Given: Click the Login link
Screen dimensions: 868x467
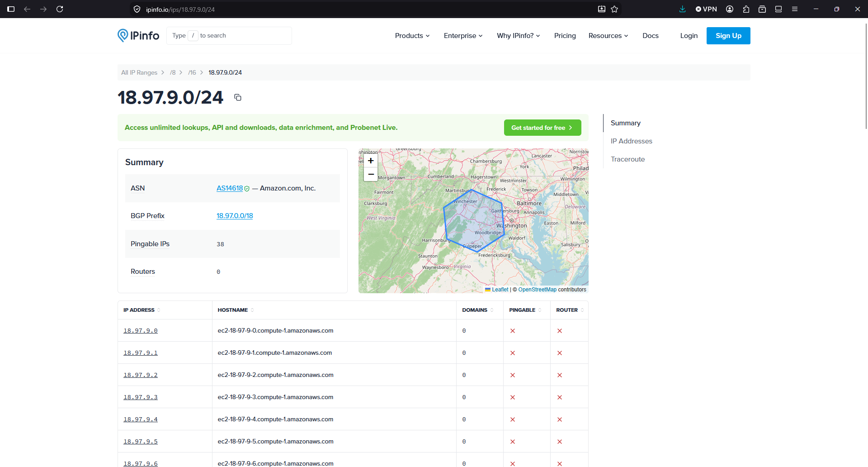Looking at the screenshot, I should (689, 36).
